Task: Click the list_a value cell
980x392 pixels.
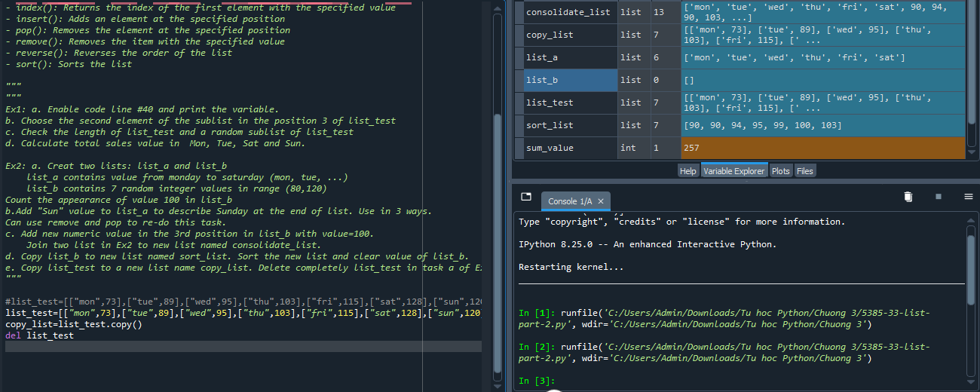Action: [822, 57]
